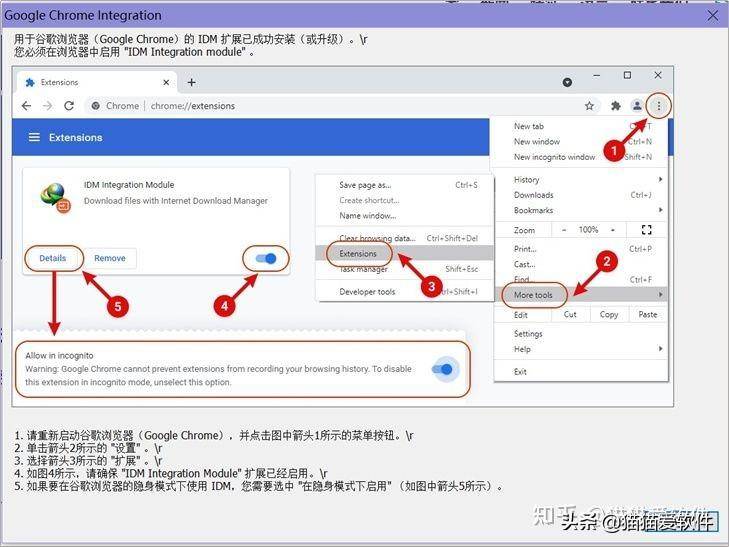Select New incognito window item
Viewport: 729px width, 547px height.
point(581,157)
